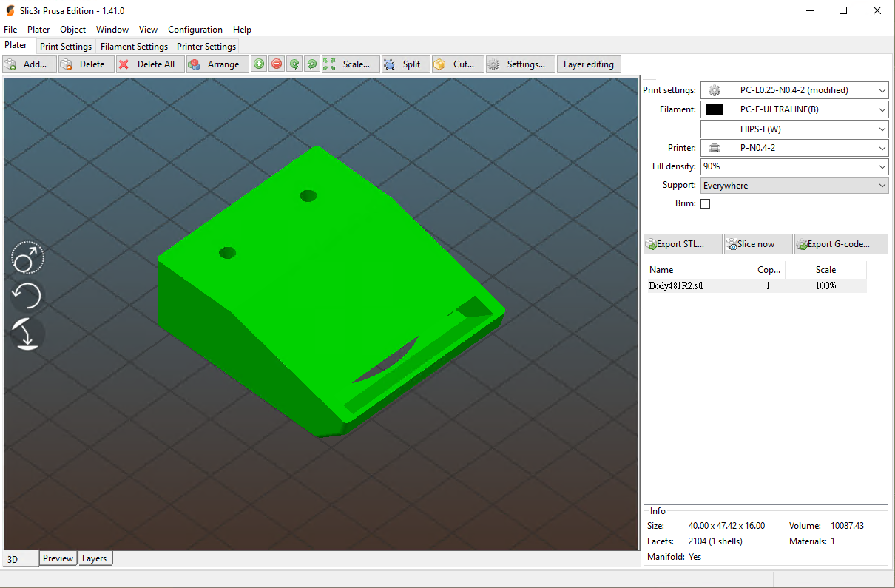The image size is (895, 588).
Task: Click the dotted circle arrow icon in 3D view
Action: 28,257
